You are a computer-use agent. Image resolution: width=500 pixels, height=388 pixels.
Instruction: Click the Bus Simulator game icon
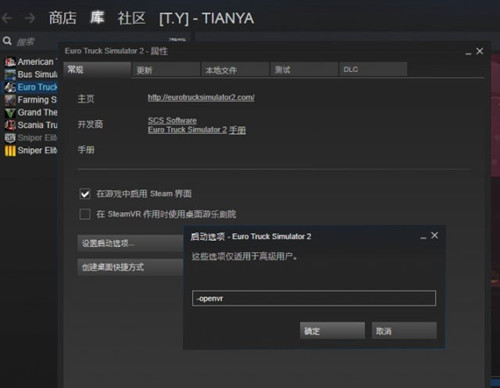tap(10, 74)
